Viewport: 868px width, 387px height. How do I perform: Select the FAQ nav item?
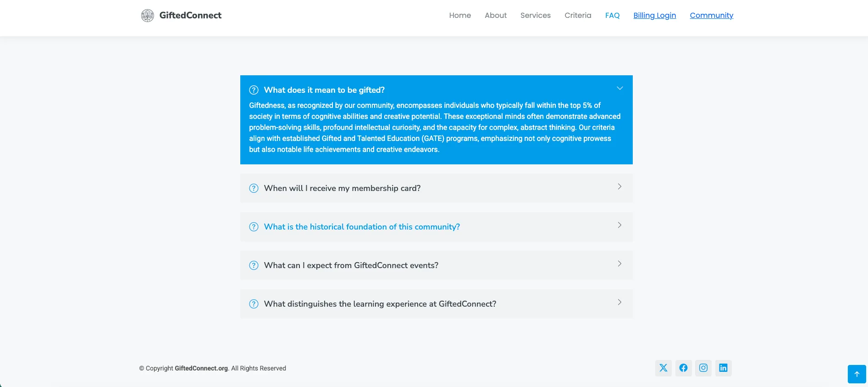(612, 15)
